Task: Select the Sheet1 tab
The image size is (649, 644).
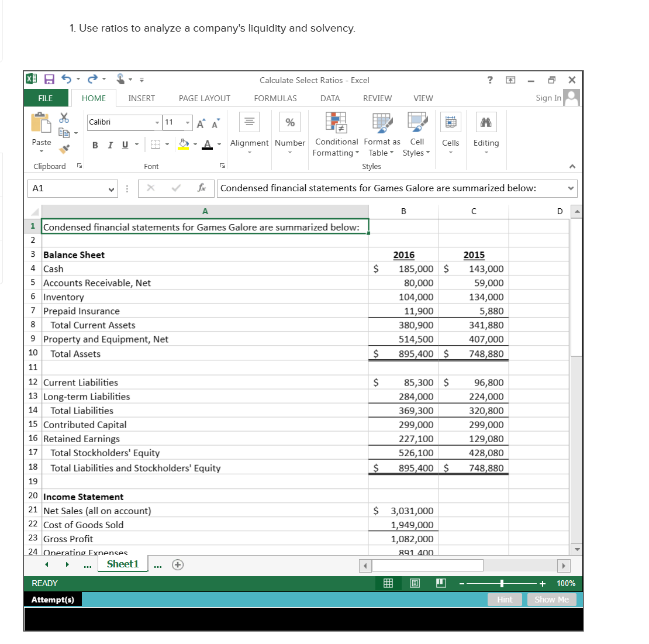Action: click(x=122, y=563)
